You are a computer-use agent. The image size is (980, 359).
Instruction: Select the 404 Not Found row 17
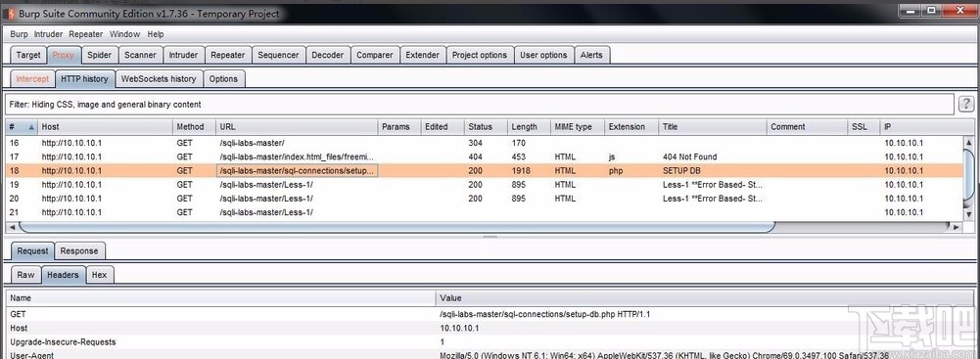[x=485, y=157]
